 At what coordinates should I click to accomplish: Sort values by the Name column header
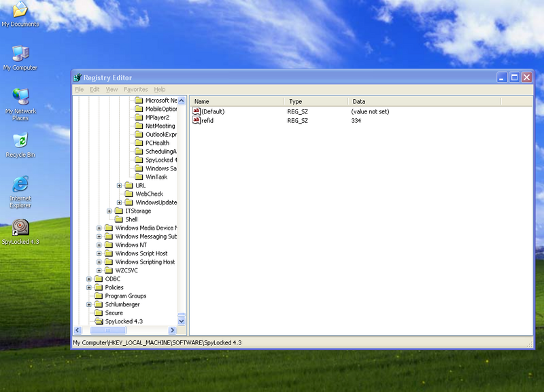click(237, 101)
